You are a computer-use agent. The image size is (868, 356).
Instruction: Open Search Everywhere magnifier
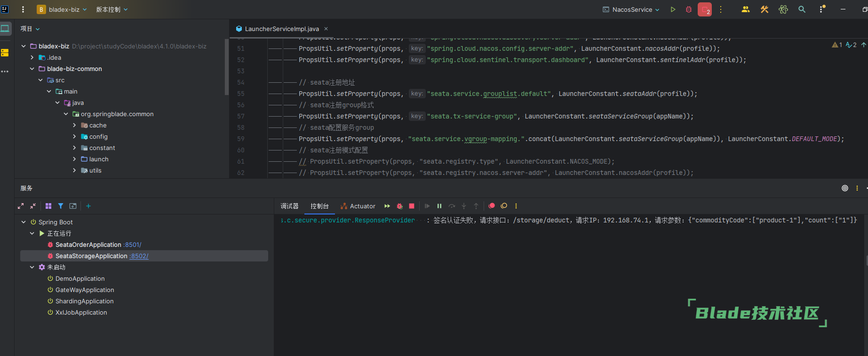(x=802, y=9)
